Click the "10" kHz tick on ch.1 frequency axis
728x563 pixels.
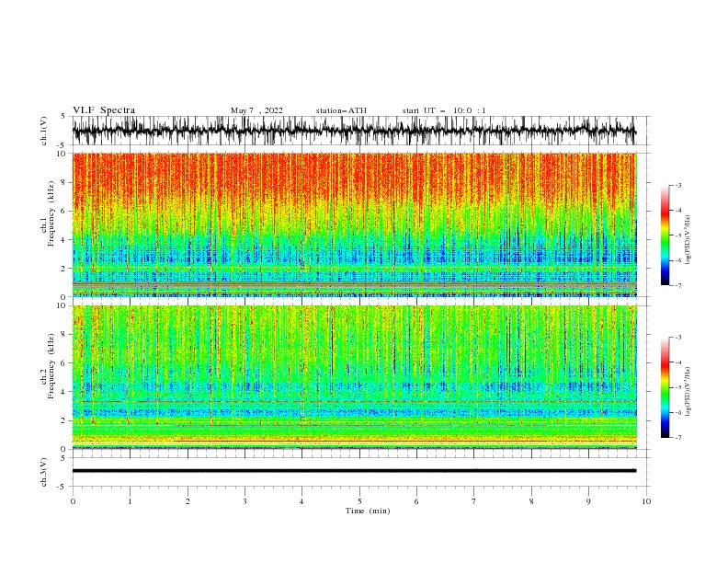pos(62,154)
